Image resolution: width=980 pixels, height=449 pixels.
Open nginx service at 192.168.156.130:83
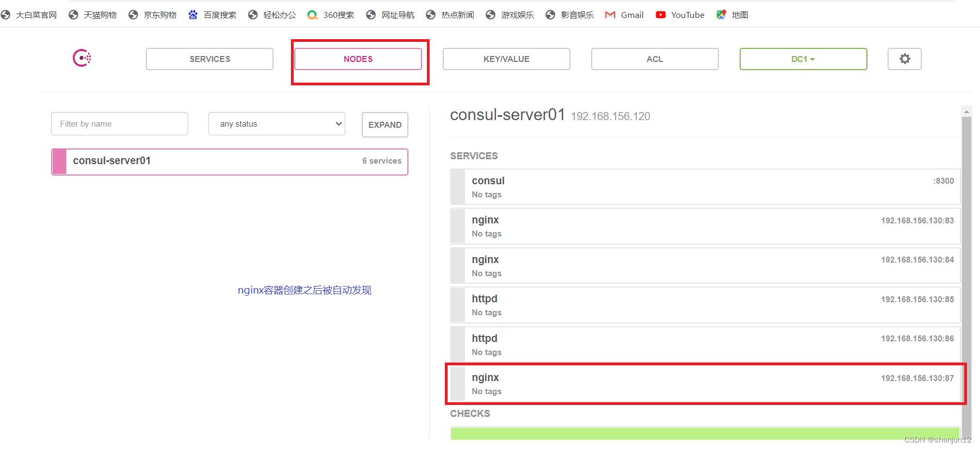[705, 226]
